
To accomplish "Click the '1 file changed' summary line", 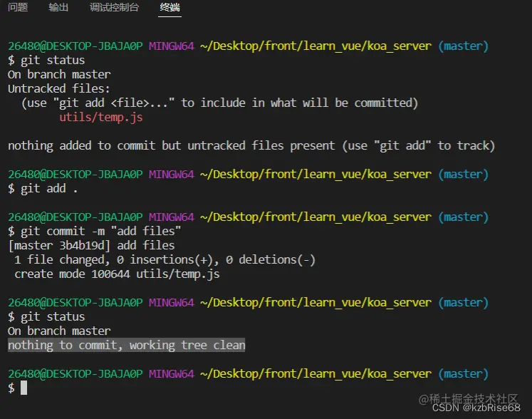I will (165, 260).
